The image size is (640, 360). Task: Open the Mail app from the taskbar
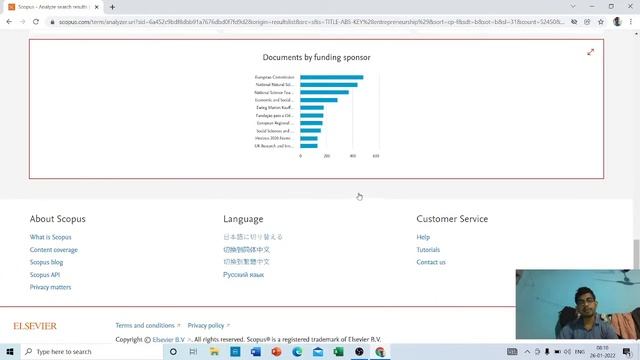[x=318, y=351]
